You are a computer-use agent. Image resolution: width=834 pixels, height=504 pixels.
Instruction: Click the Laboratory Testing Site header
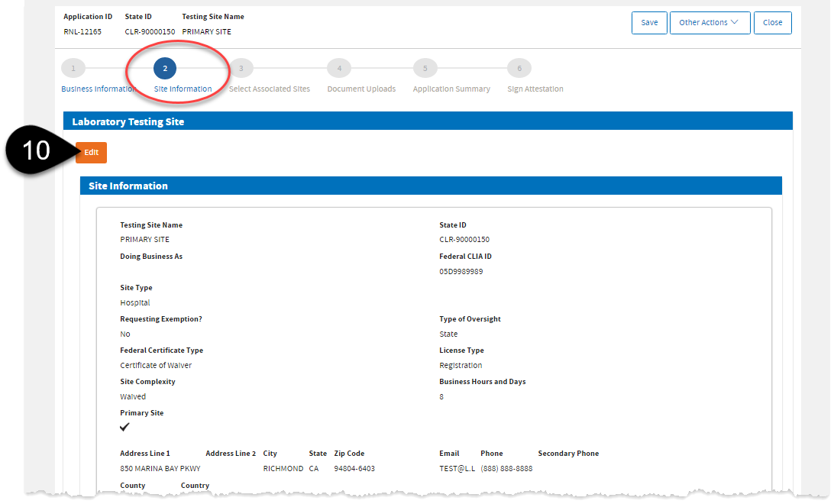click(x=128, y=121)
